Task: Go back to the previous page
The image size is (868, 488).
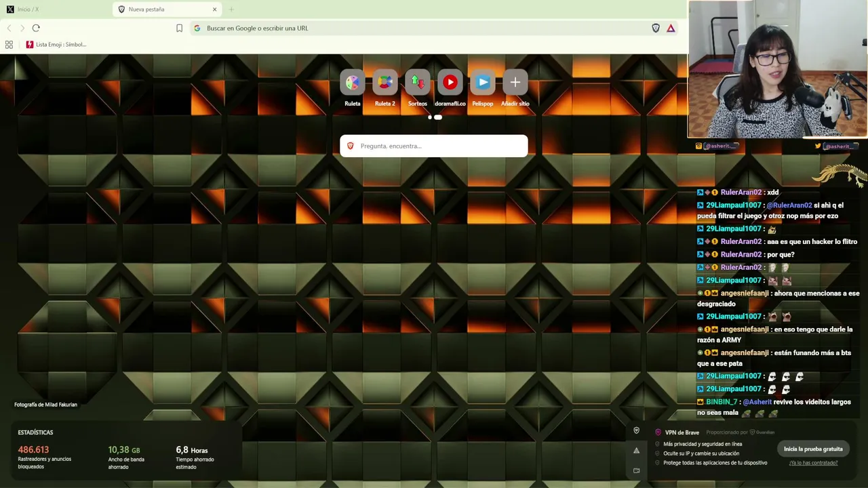Action: click(x=9, y=28)
